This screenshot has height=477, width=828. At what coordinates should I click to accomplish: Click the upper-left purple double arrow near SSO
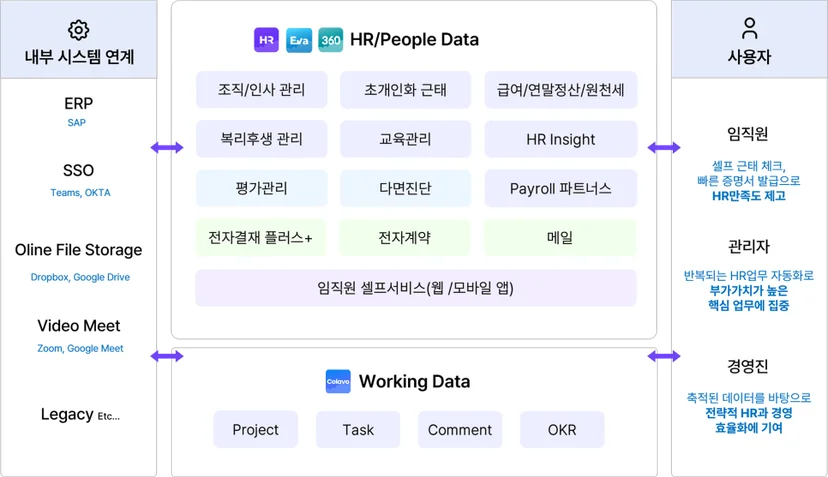(x=167, y=147)
